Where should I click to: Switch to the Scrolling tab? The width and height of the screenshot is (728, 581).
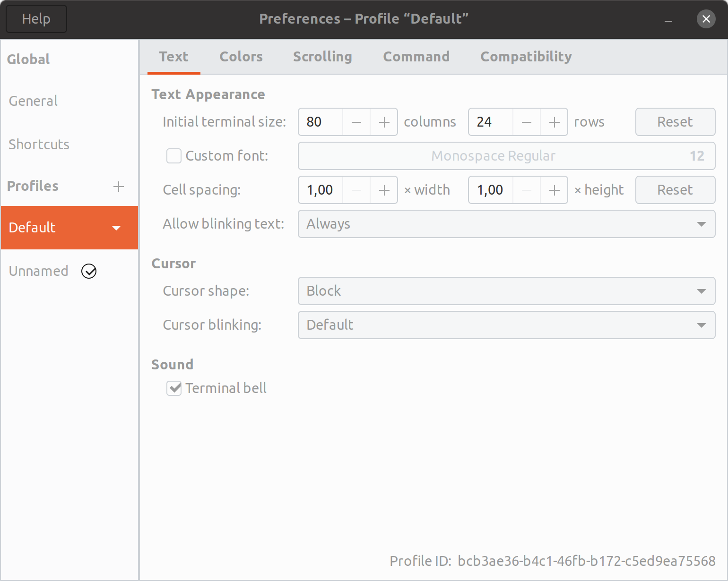pos(322,57)
